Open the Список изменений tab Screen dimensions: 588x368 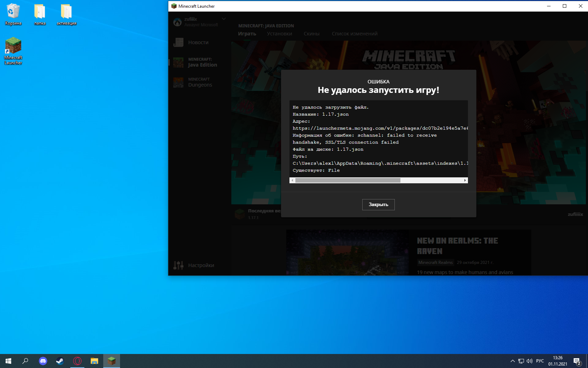(x=355, y=34)
